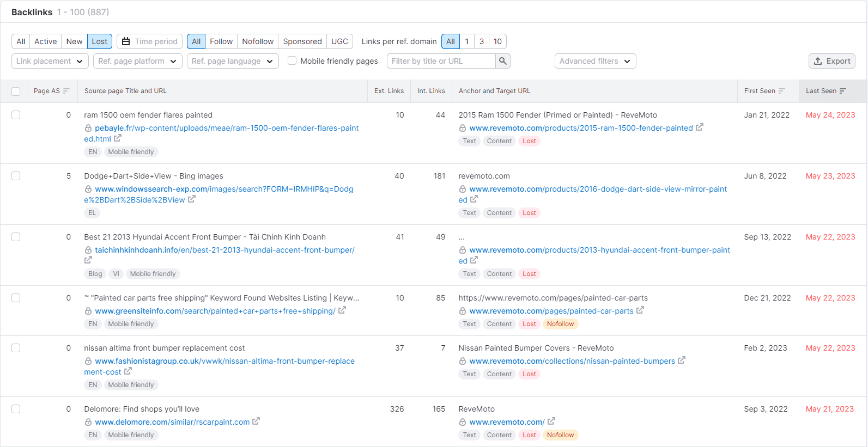Click sort icon next to Page AS
The width and height of the screenshot is (868, 447).
click(x=66, y=91)
